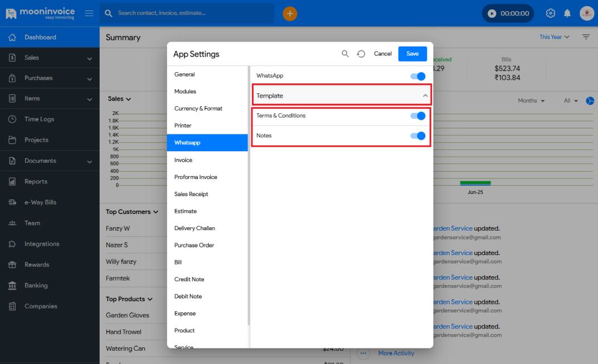Screen dimensions: 598x364
Task: Open the Garden Gloves product
Action: click(127, 315)
